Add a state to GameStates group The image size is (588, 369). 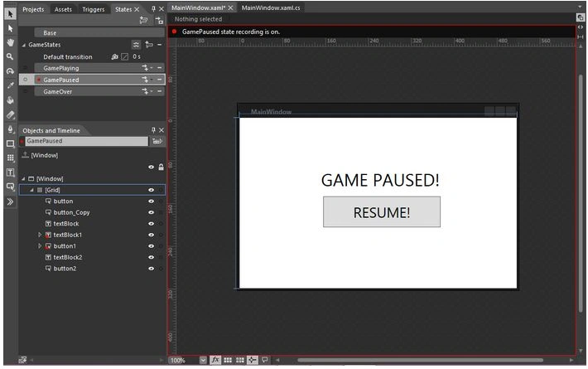click(x=149, y=45)
